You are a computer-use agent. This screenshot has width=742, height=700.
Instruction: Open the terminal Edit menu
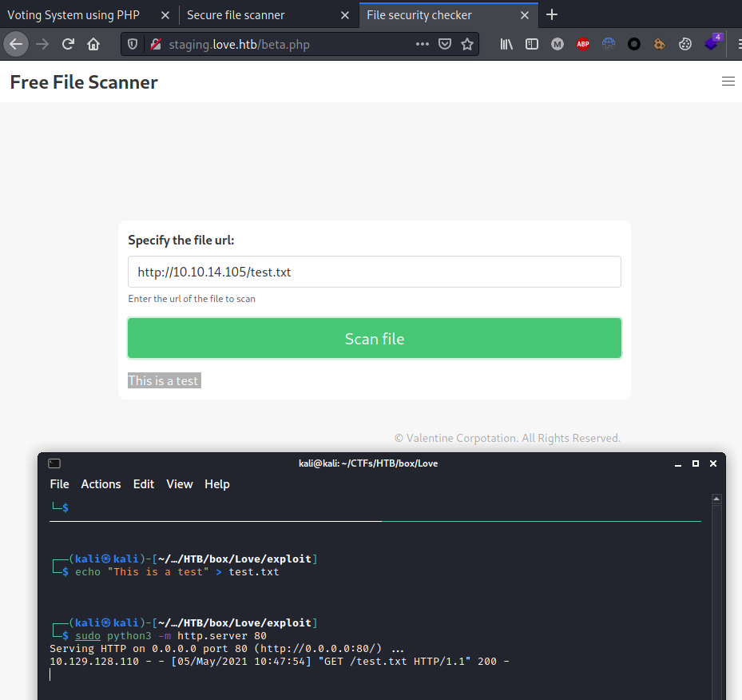coord(144,483)
